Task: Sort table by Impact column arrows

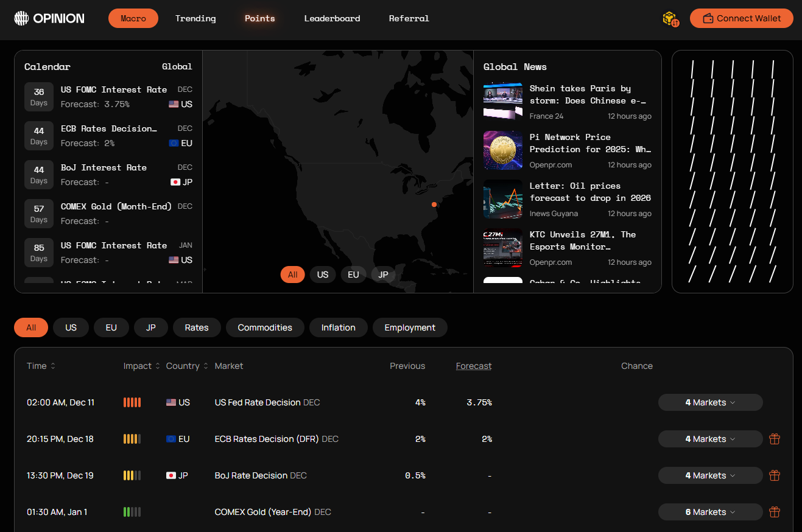Action: click(158, 366)
